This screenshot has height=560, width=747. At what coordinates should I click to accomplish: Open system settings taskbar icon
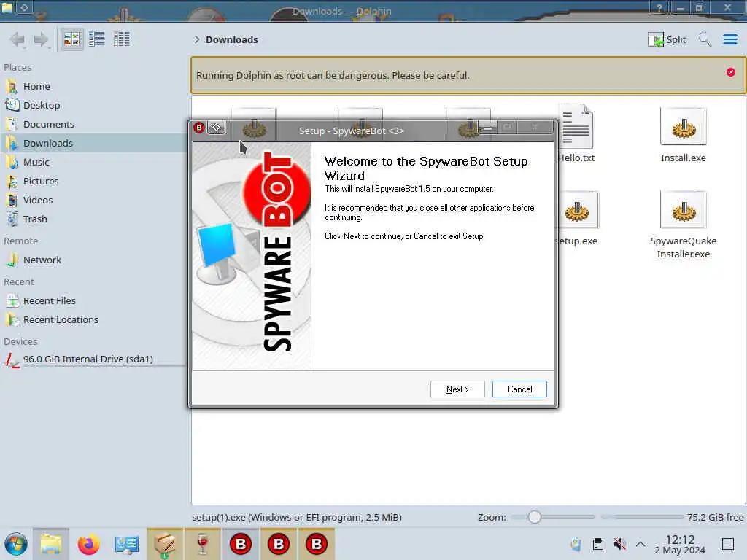tap(126, 544)
